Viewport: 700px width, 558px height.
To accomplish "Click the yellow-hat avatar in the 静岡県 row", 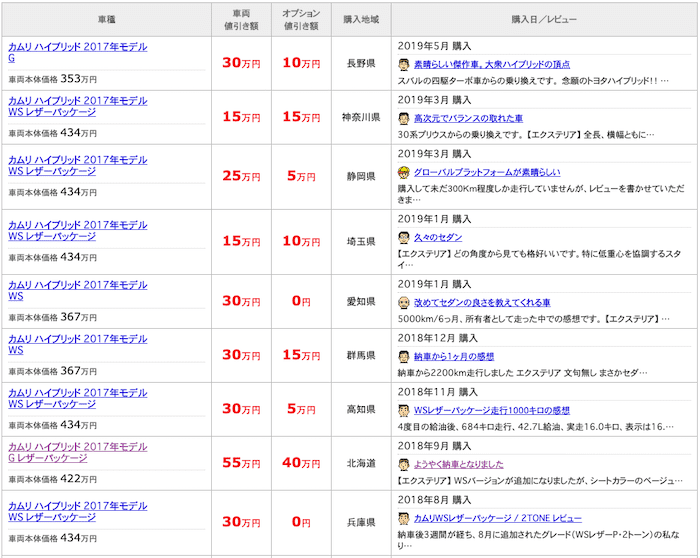I will tap(404, 173).
